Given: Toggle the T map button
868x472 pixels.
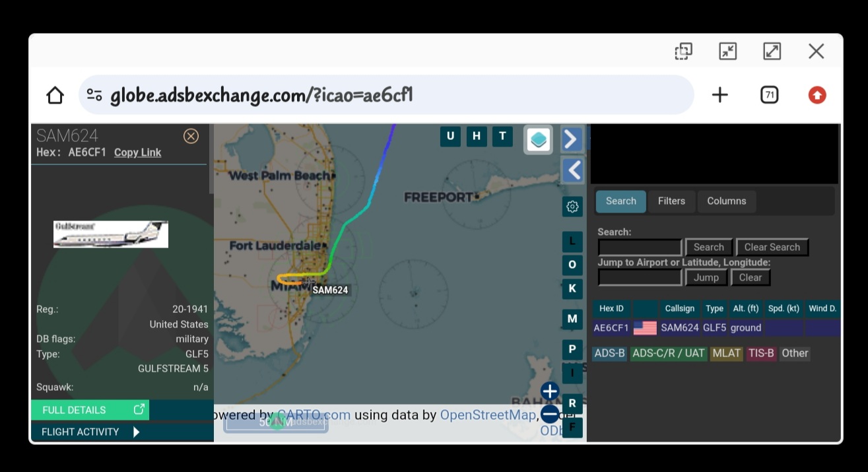Looking at the screenshot, I should (502, 136).
